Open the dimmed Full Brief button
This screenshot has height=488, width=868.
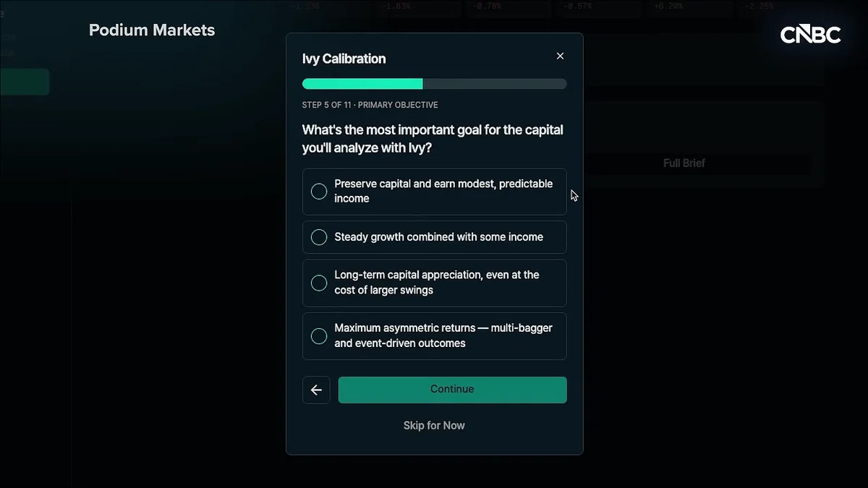[684, 163]
